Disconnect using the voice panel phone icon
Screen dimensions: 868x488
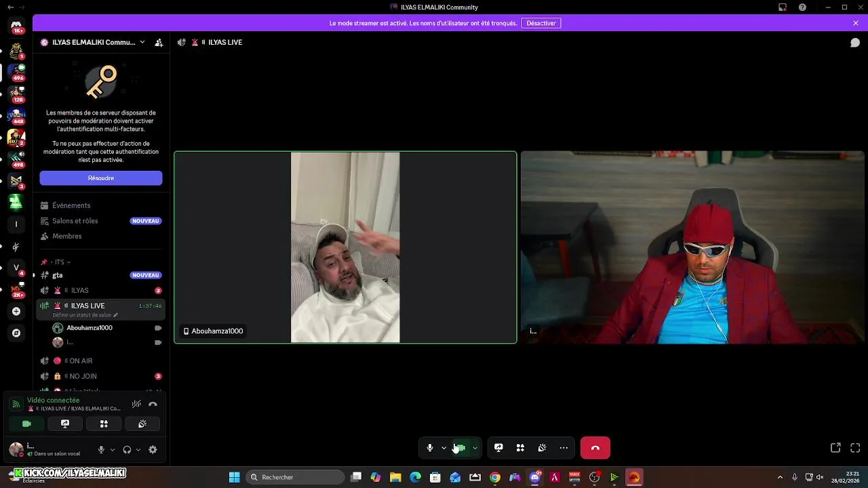[153, 404]
